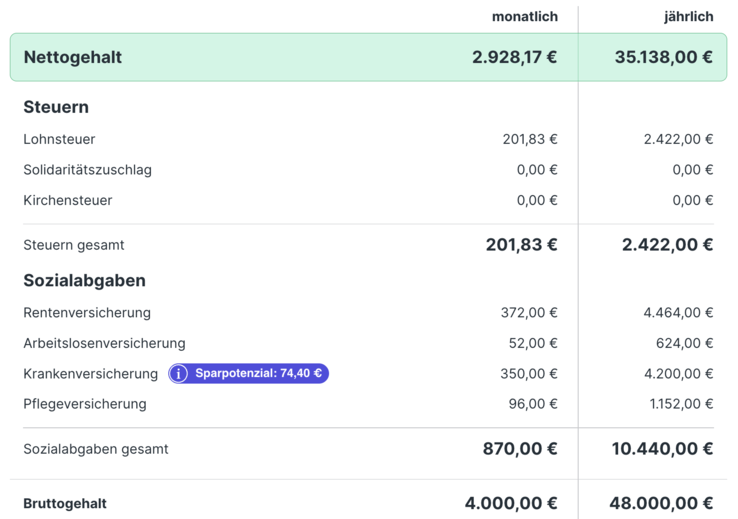
Task: Open the Sparpotenzial: 74,40 € badge
Action: coord(249,374)
